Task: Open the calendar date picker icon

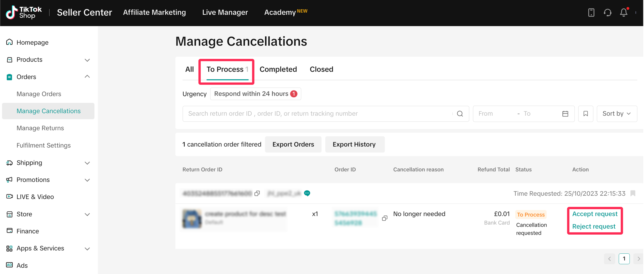Action: (565, 114)
